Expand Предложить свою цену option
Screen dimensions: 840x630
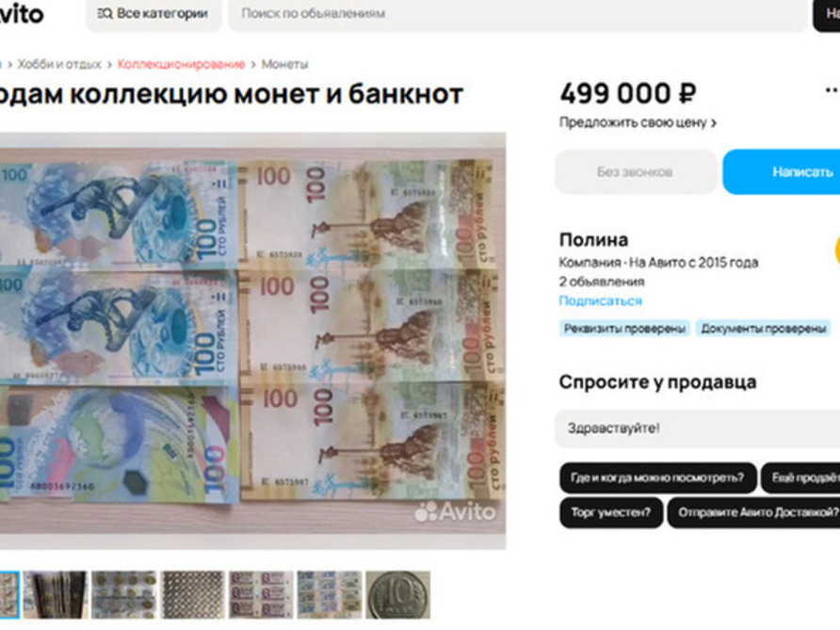[x=638, y=122]
